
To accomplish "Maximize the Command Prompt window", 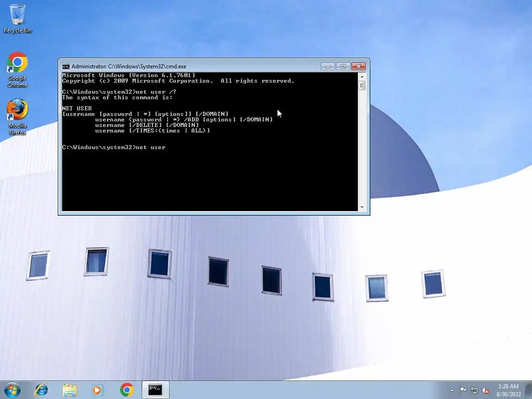I will tap(343, 66).
